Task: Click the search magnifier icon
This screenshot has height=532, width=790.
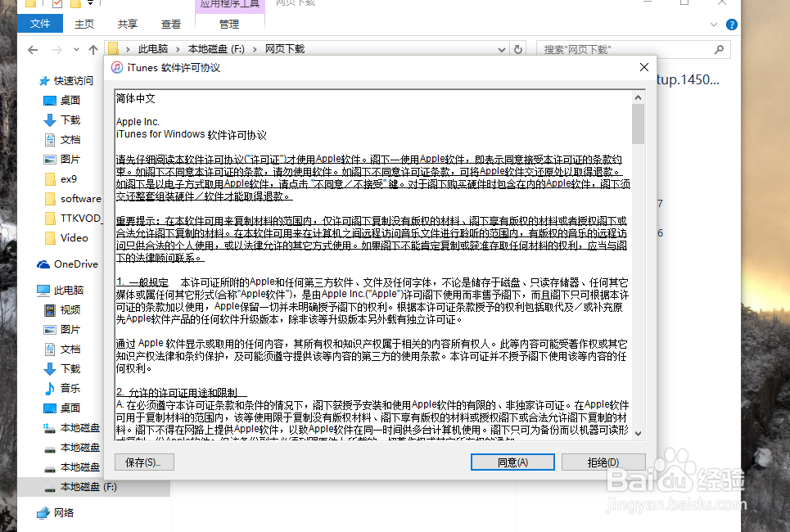Action: click(x=719, y=49)
